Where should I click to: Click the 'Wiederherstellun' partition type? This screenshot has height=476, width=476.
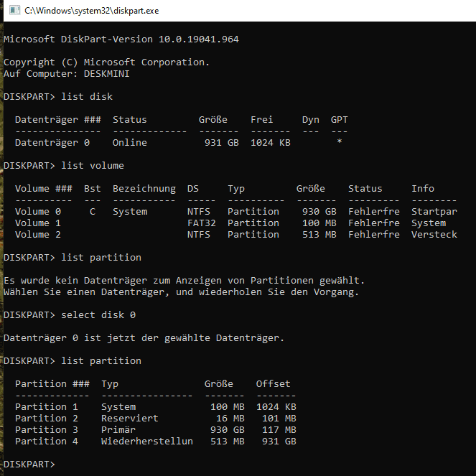point(147,442)
